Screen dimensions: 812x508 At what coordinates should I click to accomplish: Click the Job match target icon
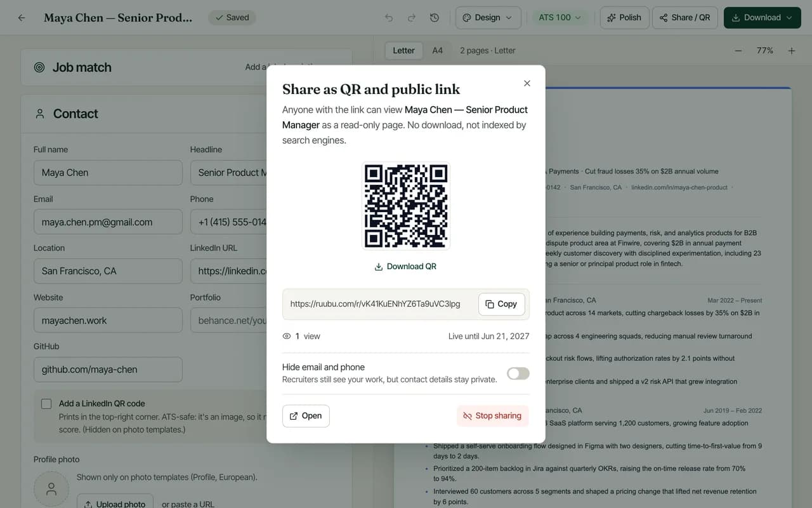pyautogui.click(x=39, y=67)
